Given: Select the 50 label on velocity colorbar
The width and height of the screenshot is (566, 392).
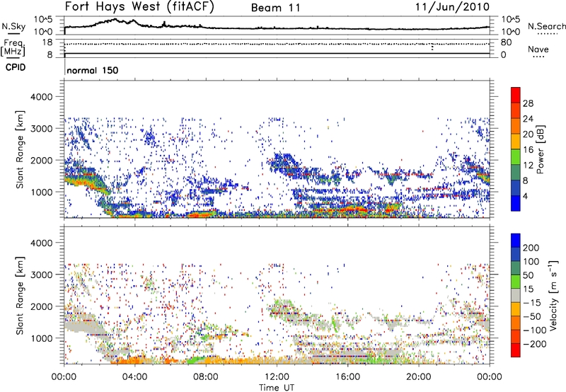Looking at the screenshot, I should point(528,275).
